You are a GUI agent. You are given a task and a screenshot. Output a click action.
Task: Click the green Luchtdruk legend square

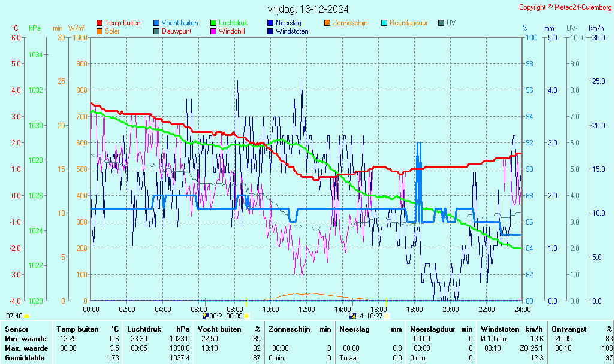(x=213, y=23)
